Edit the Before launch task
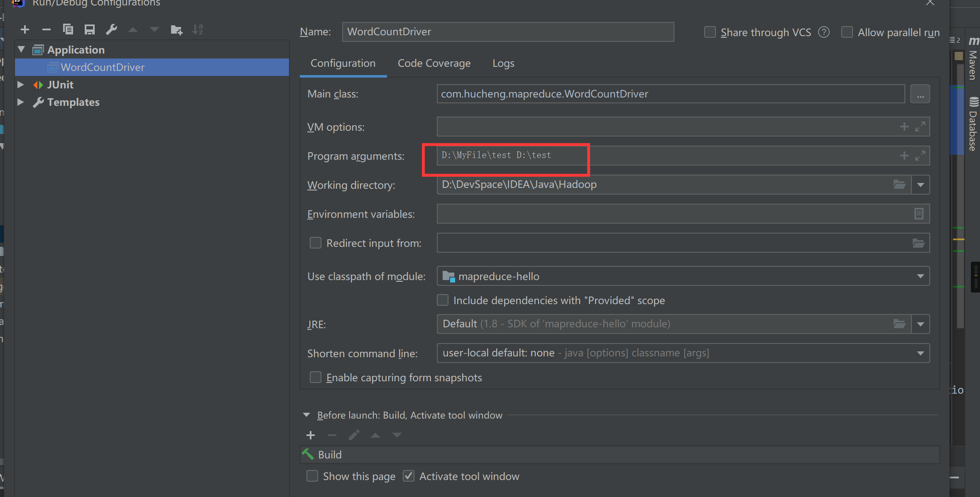980x497 pixels. pos(354,435)
